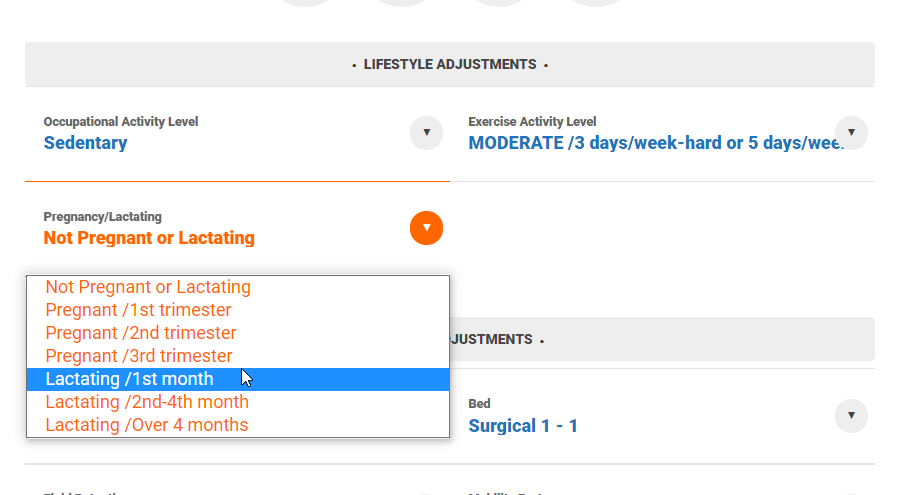Click the orange bold selected pregnancy value

click(x=149, y=238)
